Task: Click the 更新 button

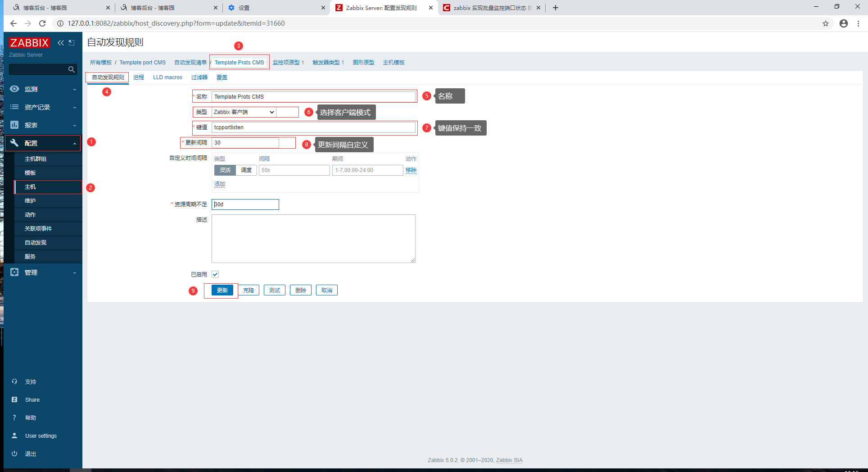Action: (x=222, y=290)
